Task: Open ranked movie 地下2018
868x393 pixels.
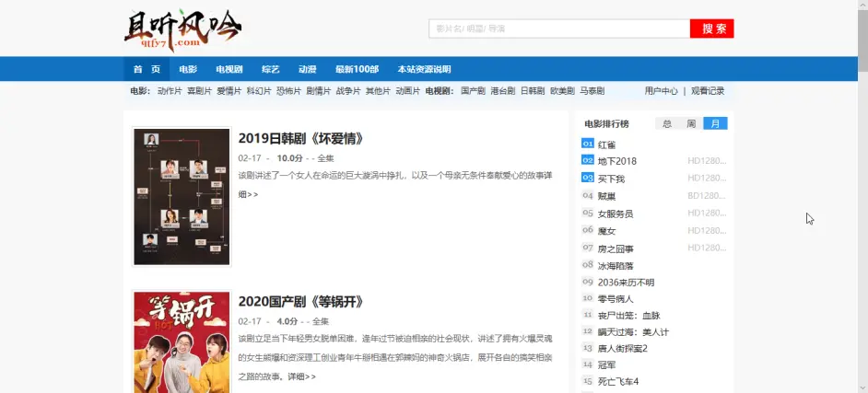Action: click(617, 161)
